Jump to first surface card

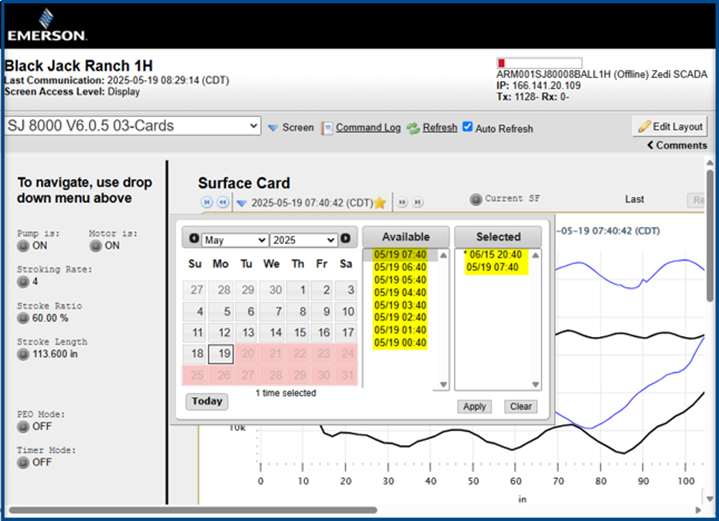coord(207,202)
